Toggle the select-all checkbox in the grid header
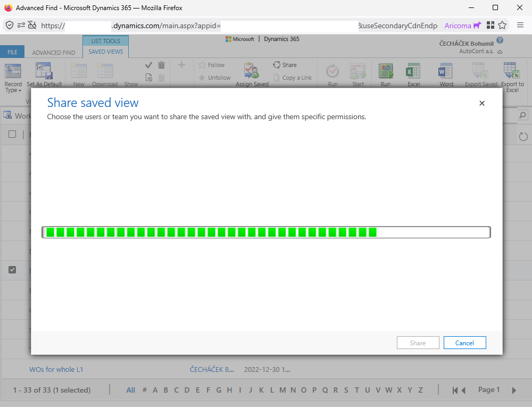This screenshot has width=532, height=407. (12, 134)
